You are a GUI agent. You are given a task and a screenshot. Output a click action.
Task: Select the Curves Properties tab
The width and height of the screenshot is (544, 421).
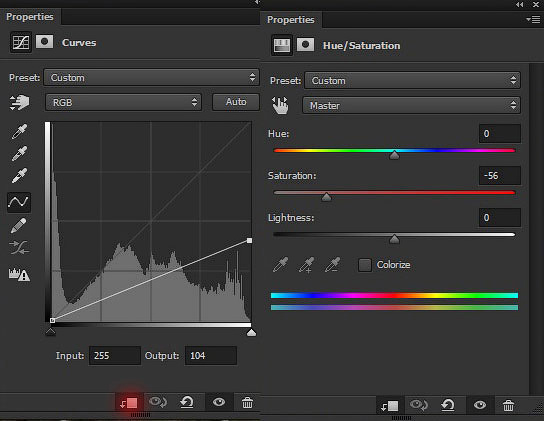(30, 17)
